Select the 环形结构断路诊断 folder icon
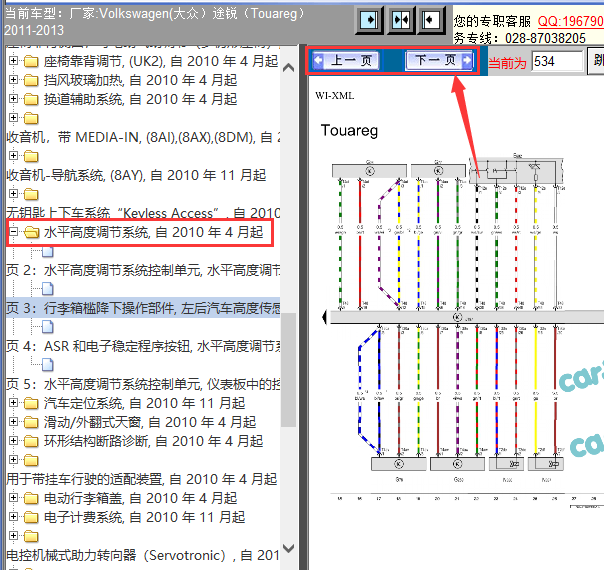Screen dimensions: 604x570 click(x=31, y=441)
